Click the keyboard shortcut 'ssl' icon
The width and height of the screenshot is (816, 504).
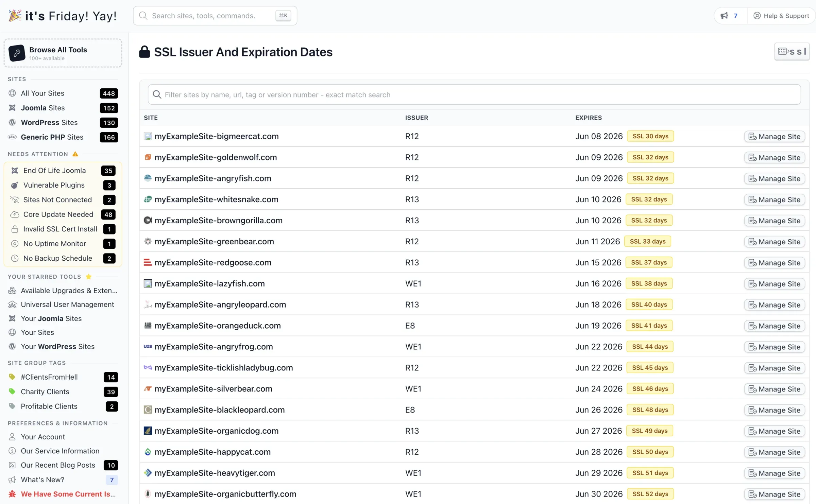[x=792, y=52]
